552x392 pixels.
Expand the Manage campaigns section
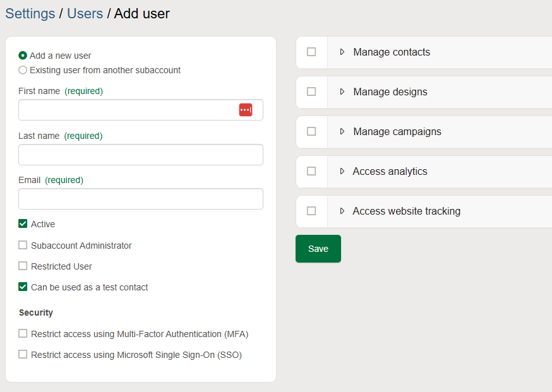click(342, 132)
